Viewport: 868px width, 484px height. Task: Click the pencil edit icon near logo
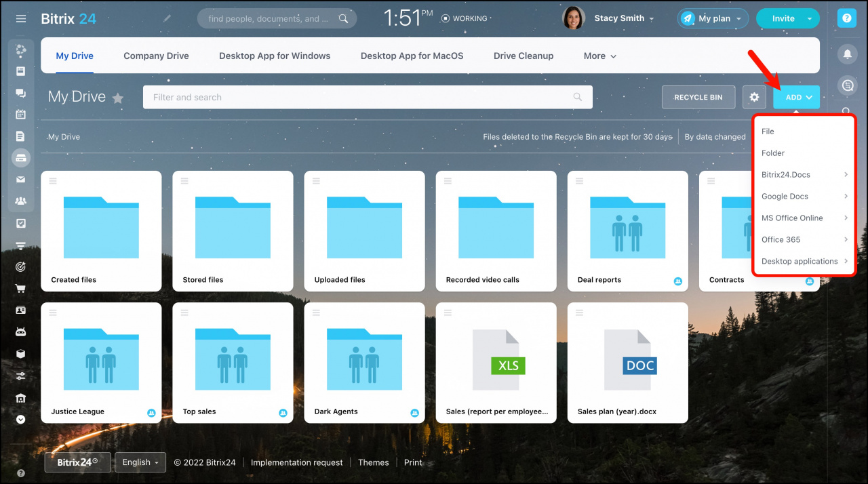[x=167, y=18]
